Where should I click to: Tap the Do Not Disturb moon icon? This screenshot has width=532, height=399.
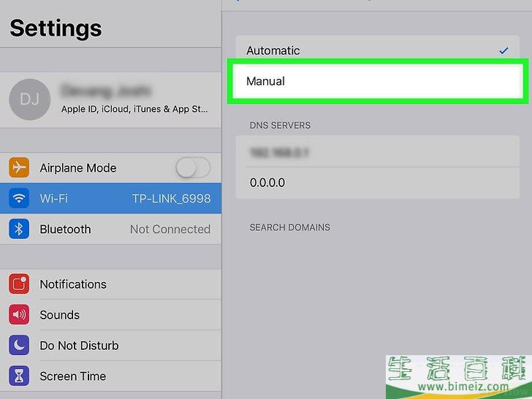click(19, 346)
